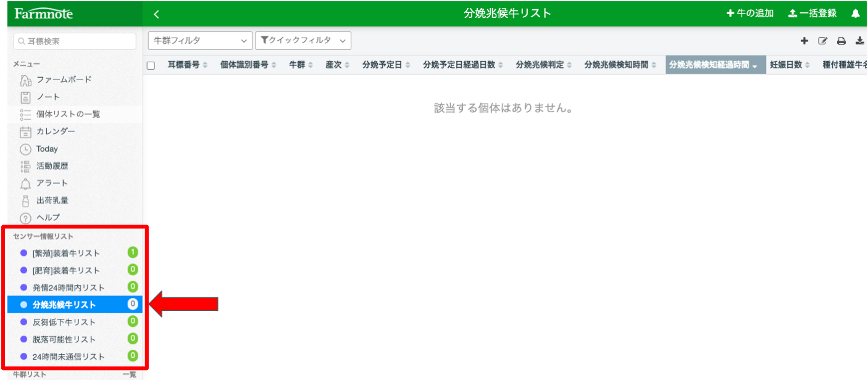Click the count badge showing 1 for [繁殖]装着牛リスト

click(132, 252)
